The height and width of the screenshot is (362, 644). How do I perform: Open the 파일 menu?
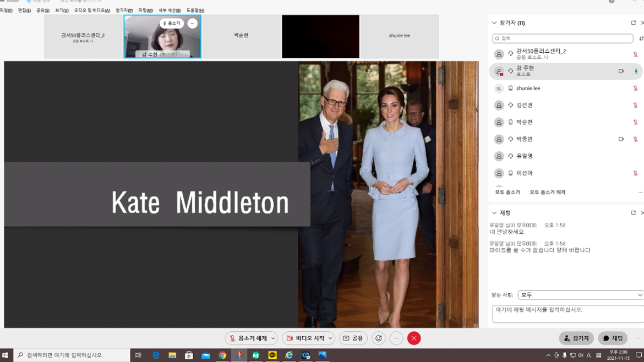pyautogui.click(x=6, y=10)
